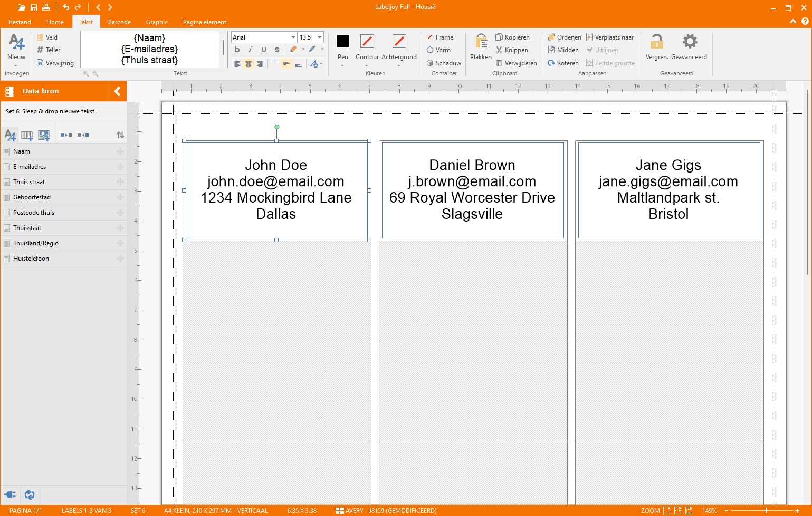This screenshot has height=516, width=812.
Task: Select the Tekst ribbon tab
Action: tap(86, 22)
